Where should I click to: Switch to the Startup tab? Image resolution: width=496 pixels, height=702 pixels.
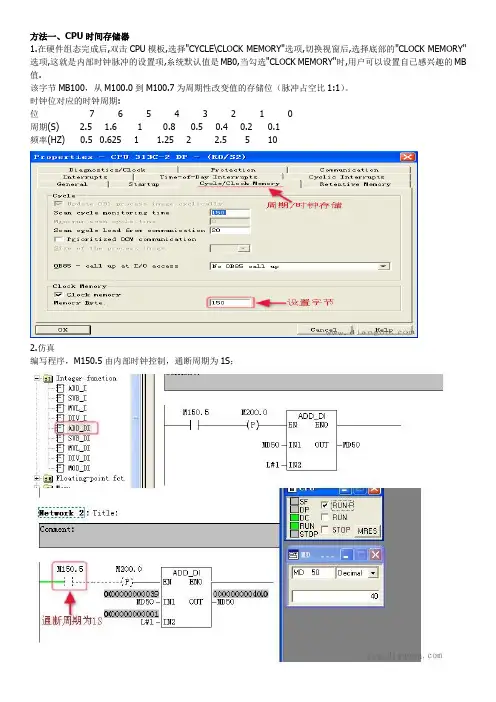[x=144, y=184]
